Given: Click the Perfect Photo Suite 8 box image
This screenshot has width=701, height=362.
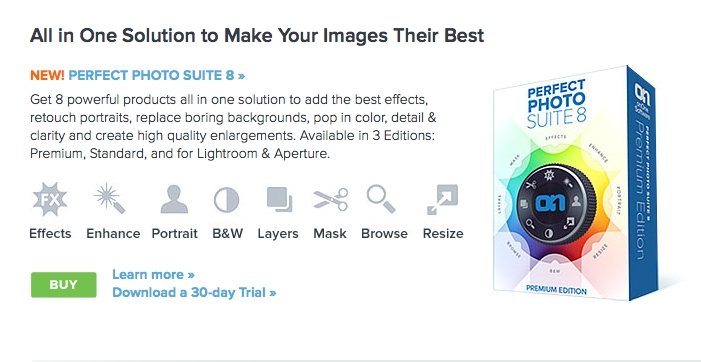Looking at the screenshot, I should tap(574, 183).
